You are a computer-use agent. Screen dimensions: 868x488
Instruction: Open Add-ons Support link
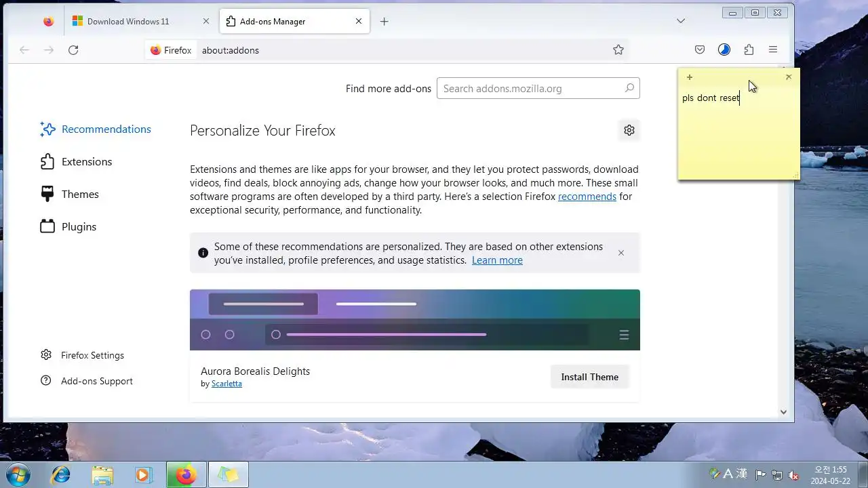coord(87,381)
